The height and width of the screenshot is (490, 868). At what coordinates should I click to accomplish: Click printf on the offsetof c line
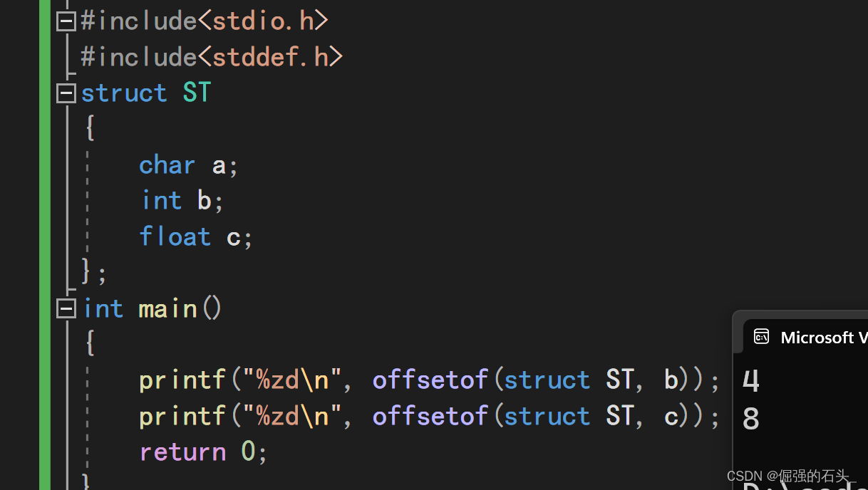coord(182,416)
